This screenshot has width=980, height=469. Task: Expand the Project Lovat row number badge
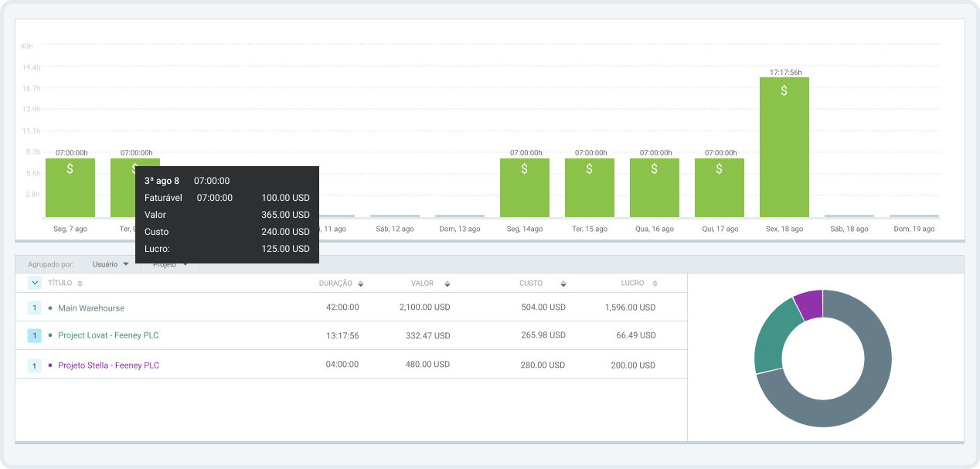pos(34,335)
